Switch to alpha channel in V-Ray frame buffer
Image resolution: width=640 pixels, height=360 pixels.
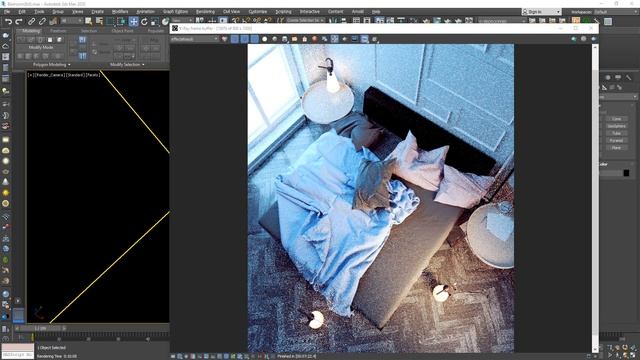click(264, 39)
